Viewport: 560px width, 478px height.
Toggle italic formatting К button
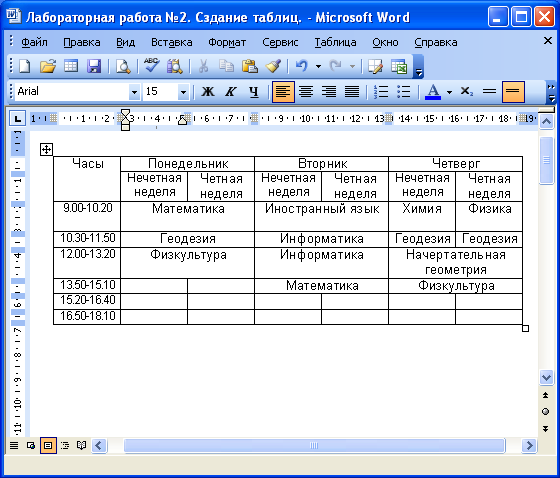click(231, 92)
